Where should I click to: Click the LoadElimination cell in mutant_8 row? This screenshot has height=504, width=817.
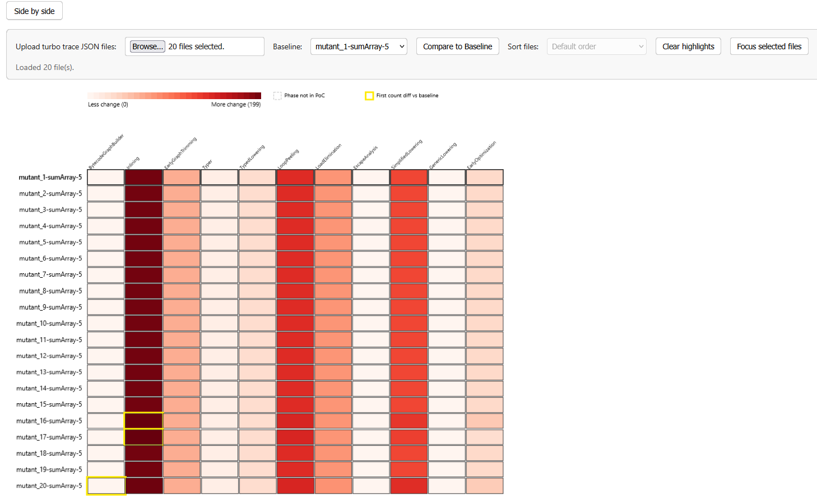point(333,291)
